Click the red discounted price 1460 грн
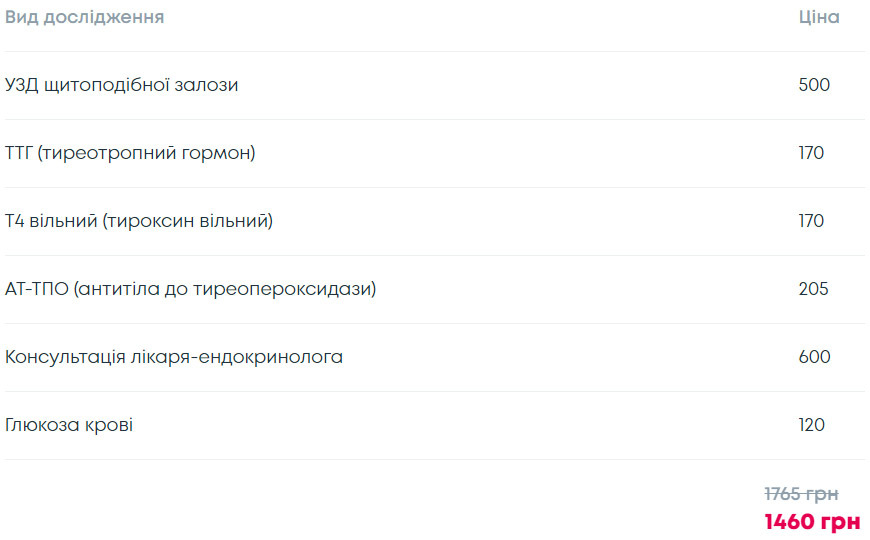 [x=812, y=522]
